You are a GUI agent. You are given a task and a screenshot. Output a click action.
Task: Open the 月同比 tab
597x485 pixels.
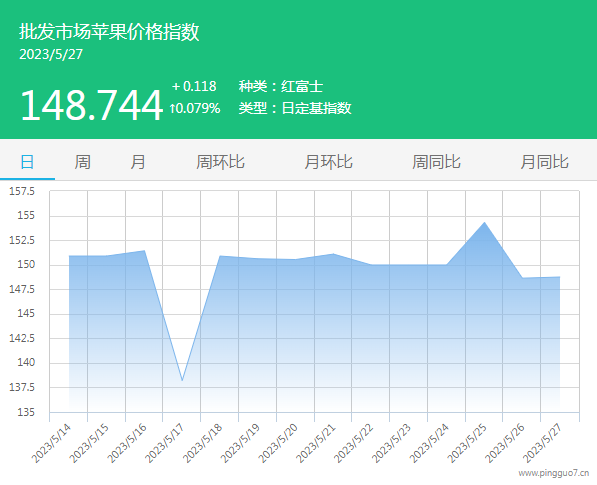click(544, 162)
